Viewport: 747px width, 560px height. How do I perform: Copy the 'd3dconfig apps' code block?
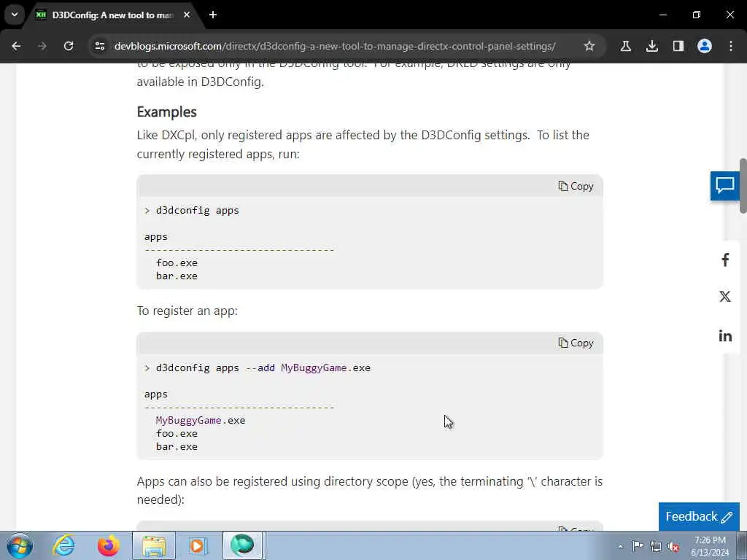[576, 186]
